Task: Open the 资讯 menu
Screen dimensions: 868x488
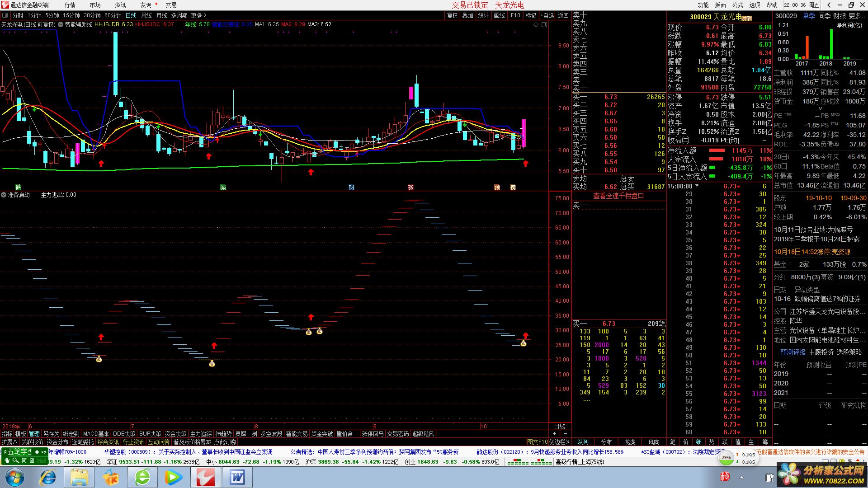Action: pos(120,5)
